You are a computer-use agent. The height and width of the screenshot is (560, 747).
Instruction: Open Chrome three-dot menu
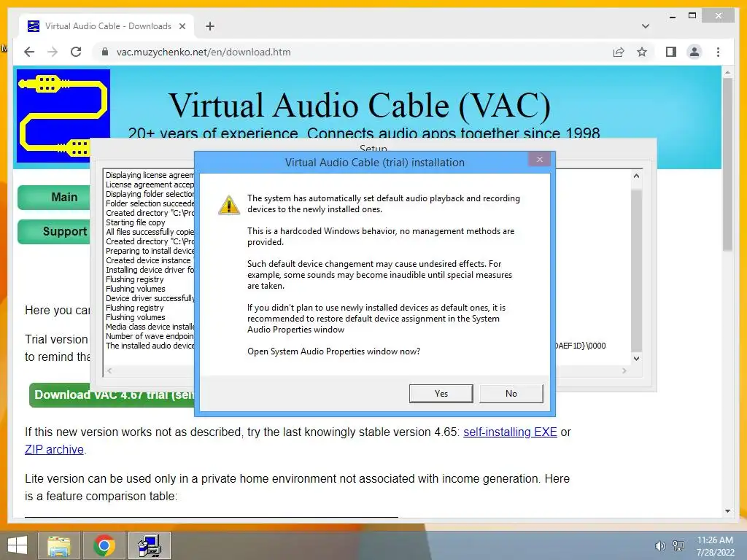click(718, 52)
